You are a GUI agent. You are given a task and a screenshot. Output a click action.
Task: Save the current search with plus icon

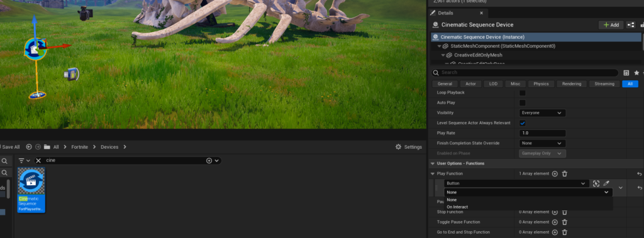tap(209, 160)
